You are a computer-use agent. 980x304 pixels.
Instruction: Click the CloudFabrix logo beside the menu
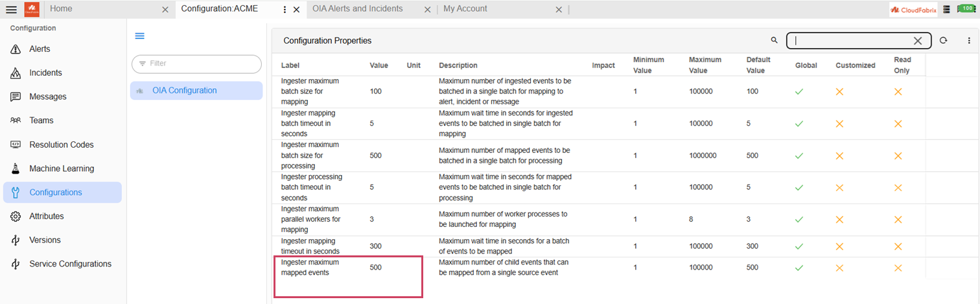pos(32,9)
